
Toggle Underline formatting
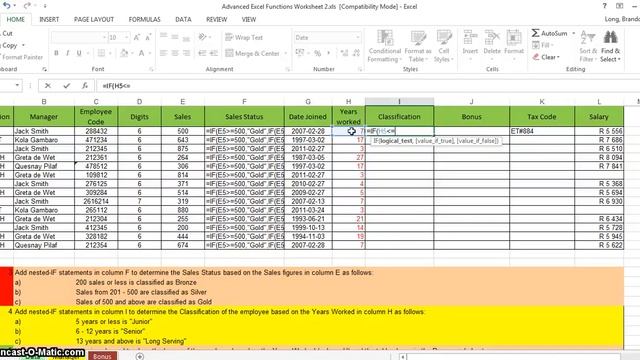pyautogui.click(x=79, y=53)
